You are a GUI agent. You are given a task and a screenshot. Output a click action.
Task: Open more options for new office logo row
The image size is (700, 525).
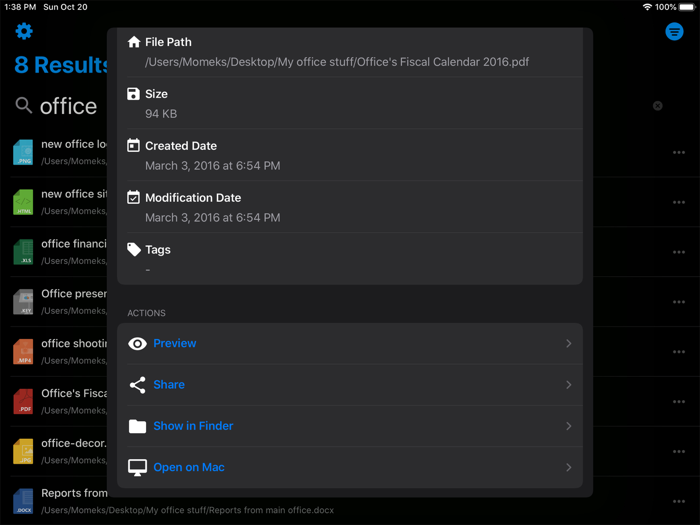coord(679,153)
